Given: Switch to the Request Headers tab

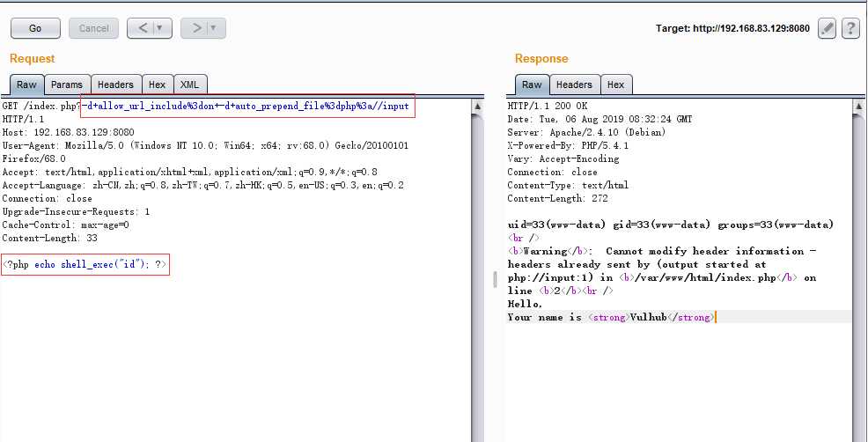Looking at the screenshot, I should point(115,85).
